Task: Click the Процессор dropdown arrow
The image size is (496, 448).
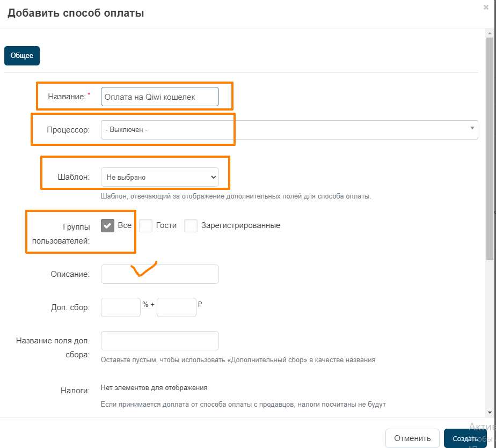Action: [x=472, y=128]
